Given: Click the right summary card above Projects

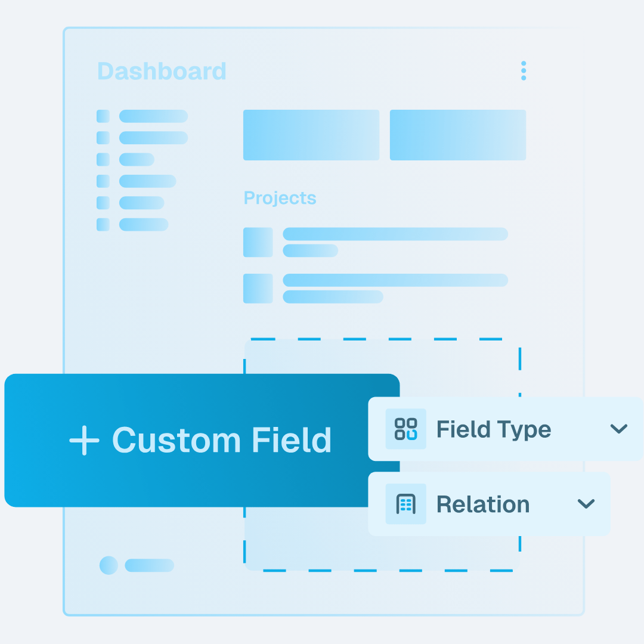Looking at the screenshot, I should coord(458,135).
